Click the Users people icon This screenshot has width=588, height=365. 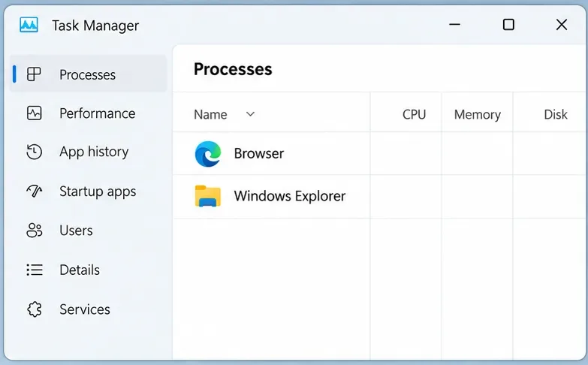[34, 231]
